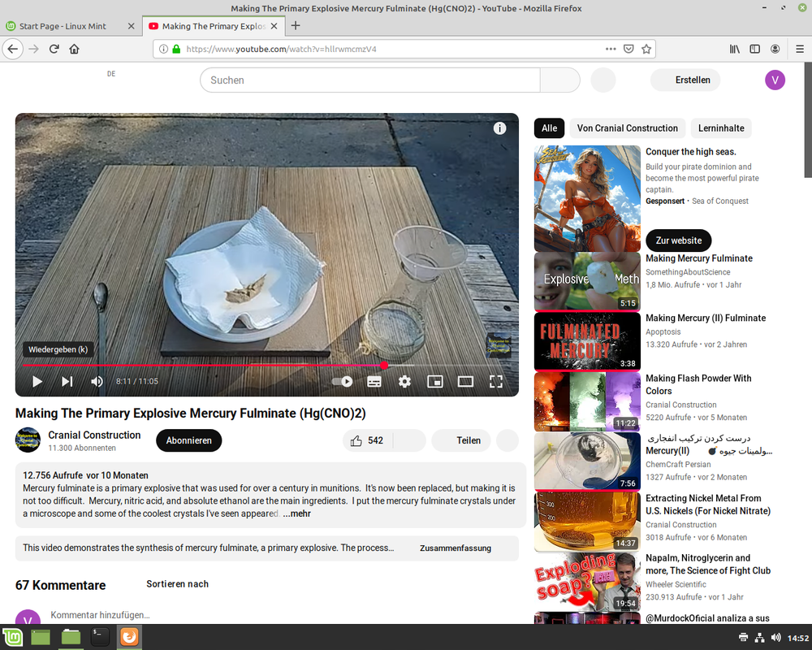
Task: Mute the video volume
Action: pos(97,382)
